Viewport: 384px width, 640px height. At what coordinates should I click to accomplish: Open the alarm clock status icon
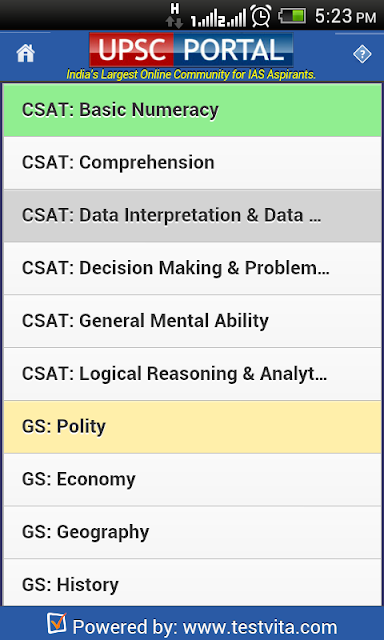tap(261, 16)
